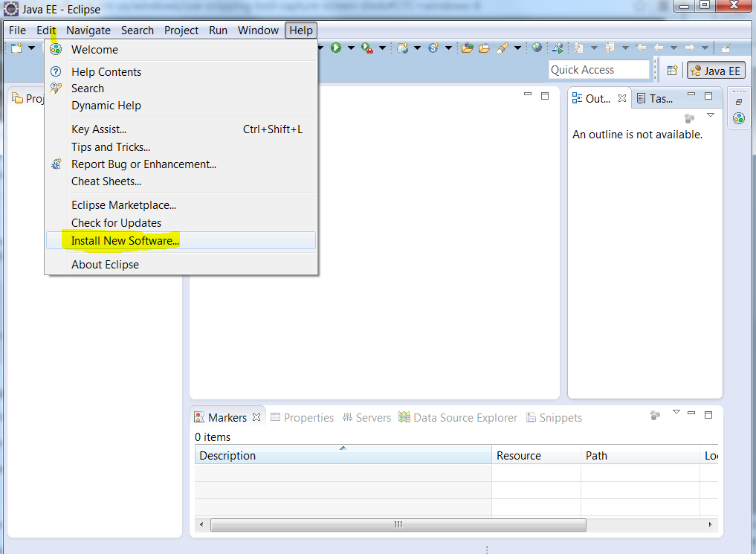Viewport: 756px width, 554px height.
Task: Click the New file toolbar icon
Action: click(16, 48)
